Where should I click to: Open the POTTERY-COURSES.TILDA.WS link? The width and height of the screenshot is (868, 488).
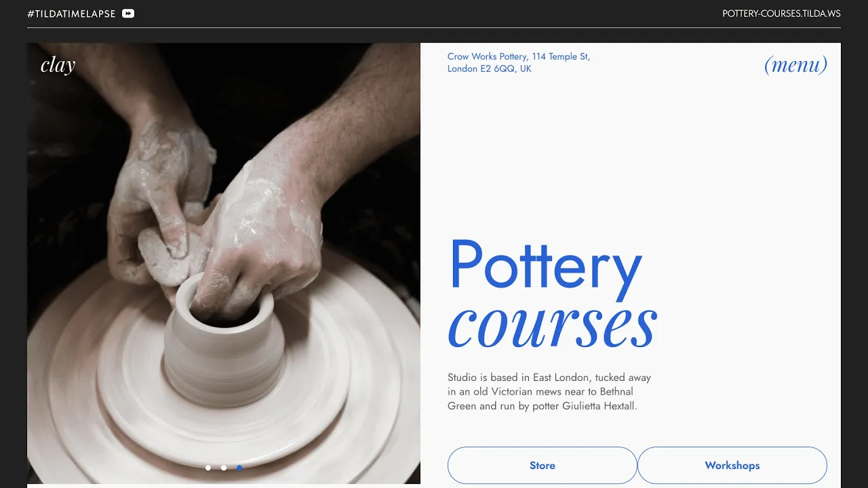[x=781, y=14]
